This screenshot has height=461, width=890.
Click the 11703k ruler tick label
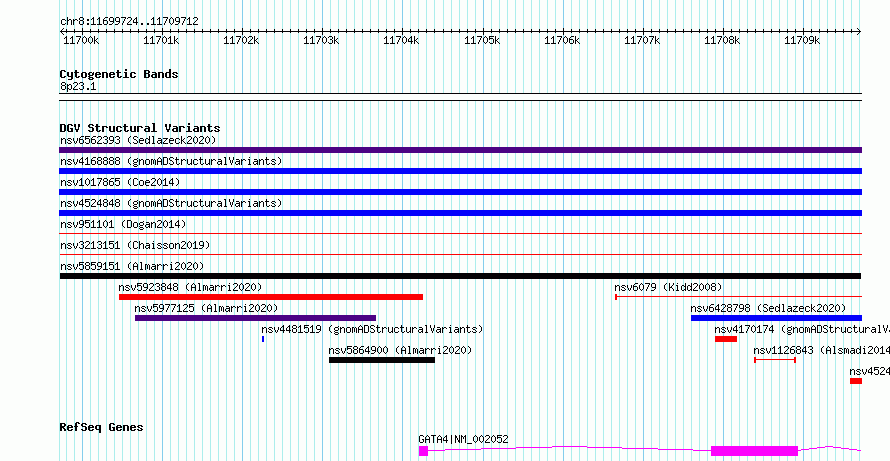point(322,40)
